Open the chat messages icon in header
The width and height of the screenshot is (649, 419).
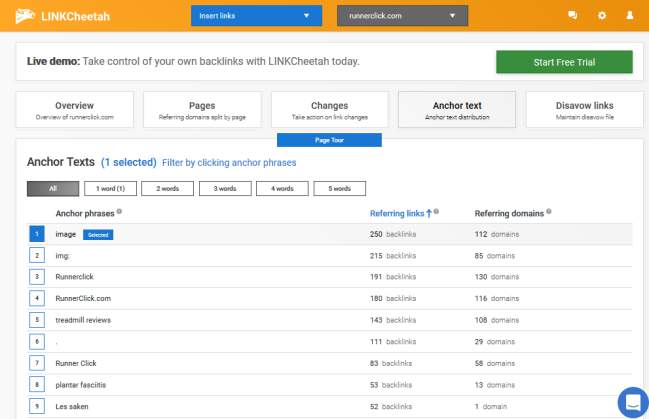click(x=573, y=15)
